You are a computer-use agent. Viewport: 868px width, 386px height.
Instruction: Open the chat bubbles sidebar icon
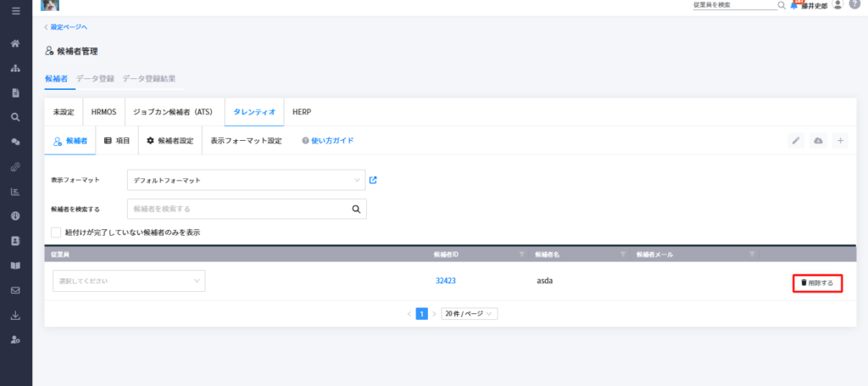click(16, 142)
